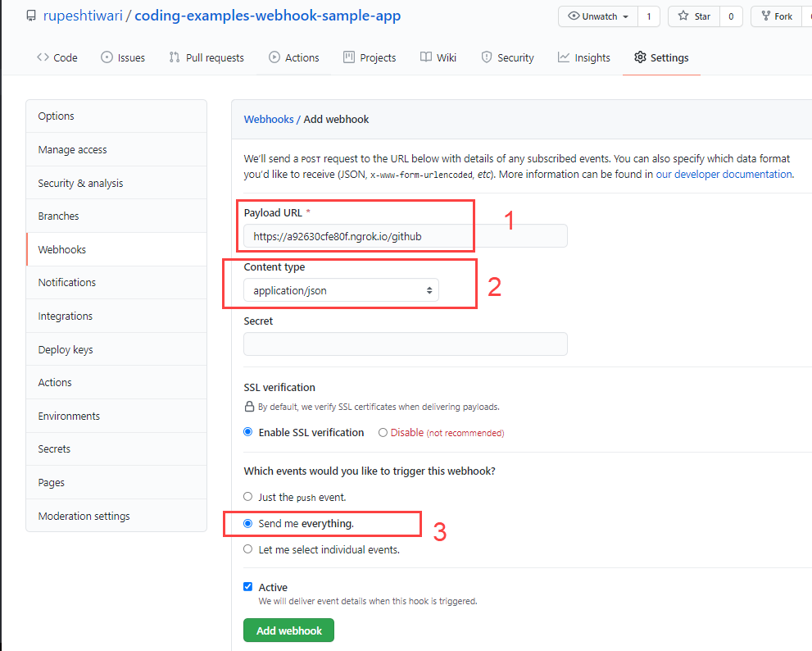812x651 pixels.
Task: Click the Projects board icon
Action: [x=349, y=57]
